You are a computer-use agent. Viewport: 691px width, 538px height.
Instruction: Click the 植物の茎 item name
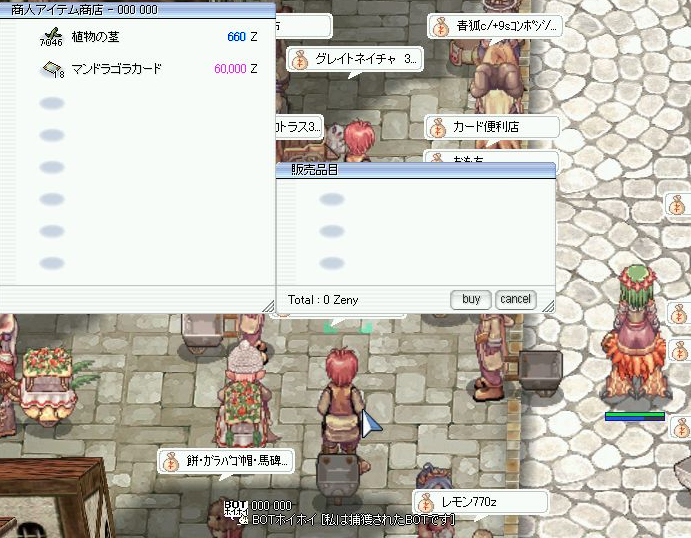click(x=95, y=37)
